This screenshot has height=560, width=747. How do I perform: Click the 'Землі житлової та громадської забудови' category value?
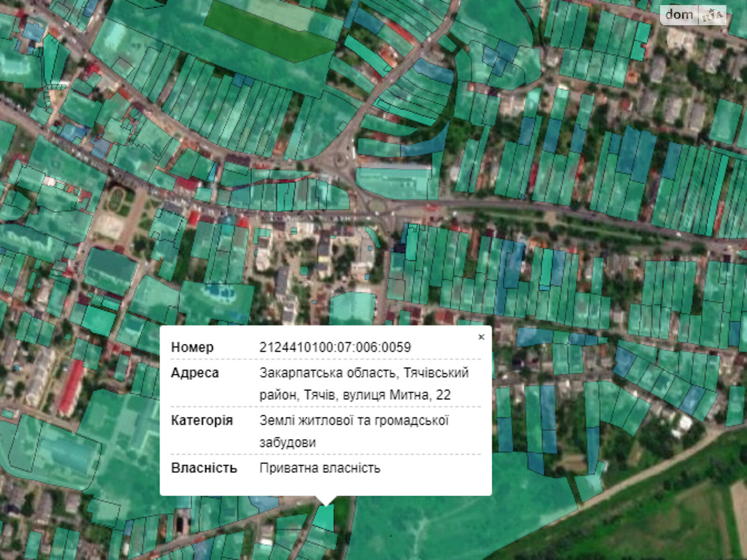pyautogui.click(x=354, y=431)
